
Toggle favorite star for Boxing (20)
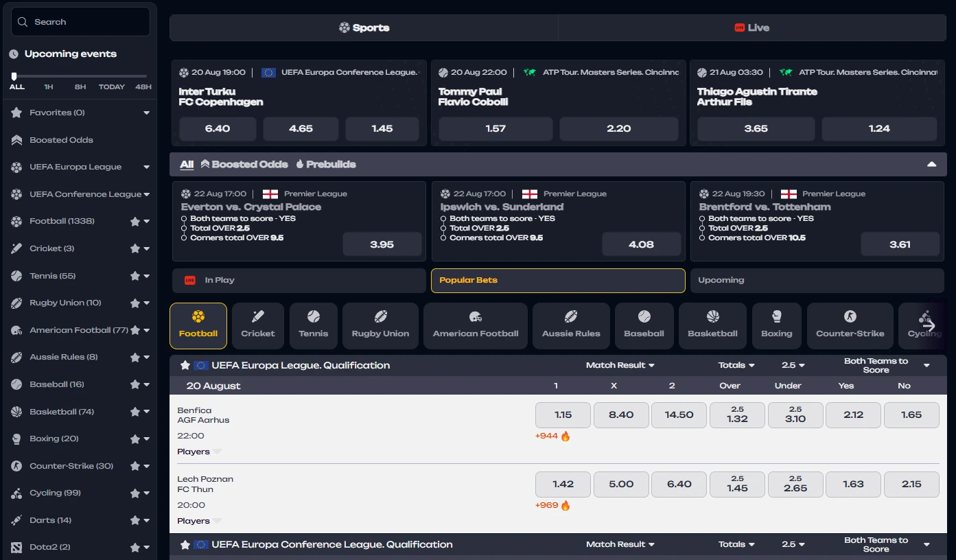[135, 439]
